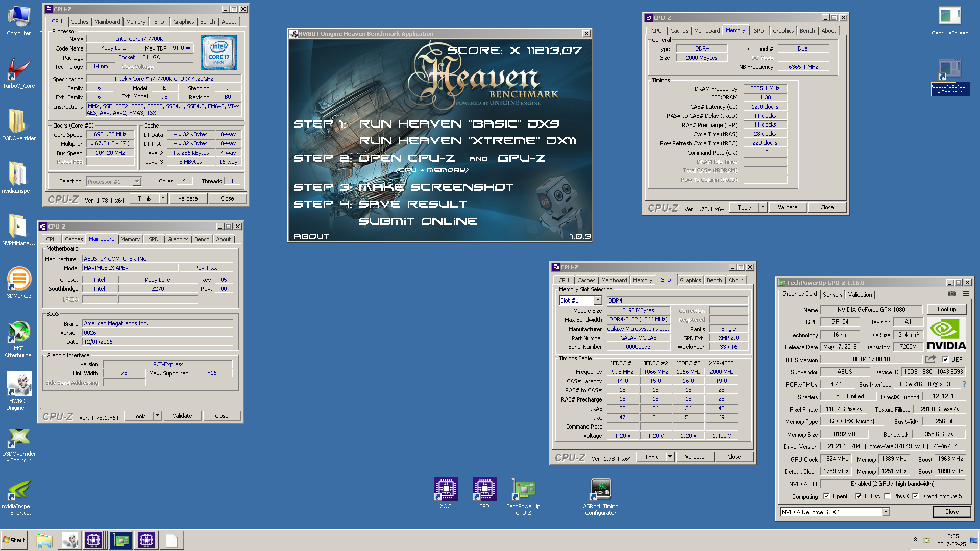Click RUN HEAVEN "BASIC" DX9
Image resolution: width=980 pixels, height=551 pixels.
pyautogui.click(x=459, y=124)
